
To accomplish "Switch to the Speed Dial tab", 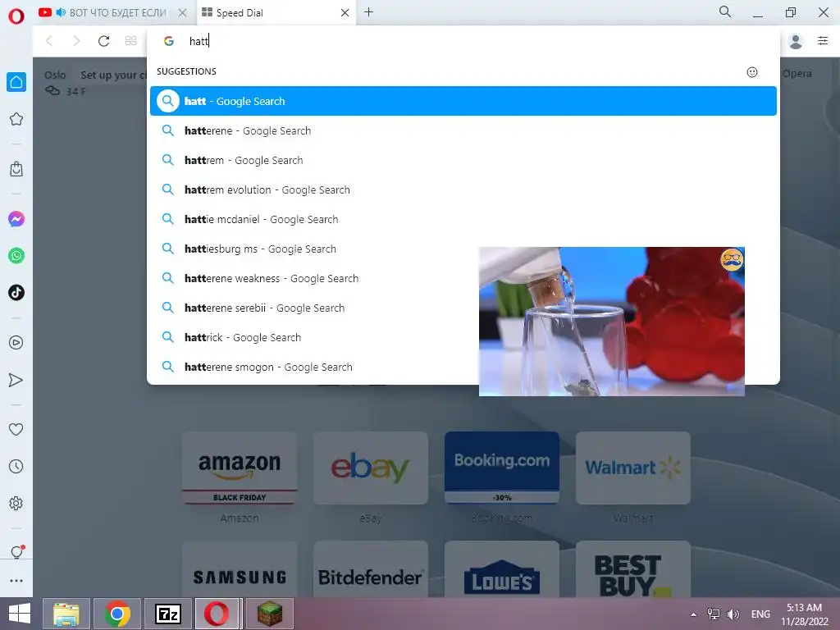I will point(276,12).
